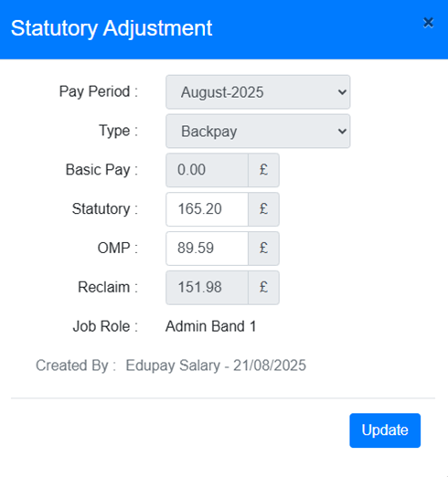Open the Pay Period dropdown showing August-2025
This screenshot has width=448, height=477.
point(258,92)
